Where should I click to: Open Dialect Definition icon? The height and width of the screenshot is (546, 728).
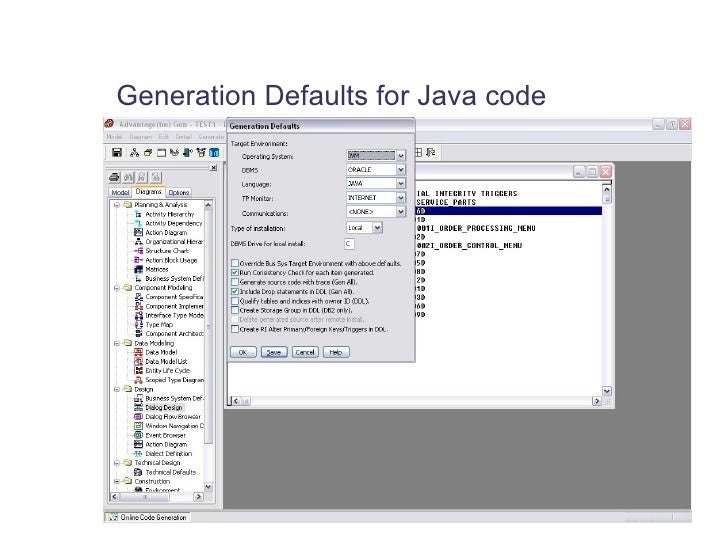138,454
